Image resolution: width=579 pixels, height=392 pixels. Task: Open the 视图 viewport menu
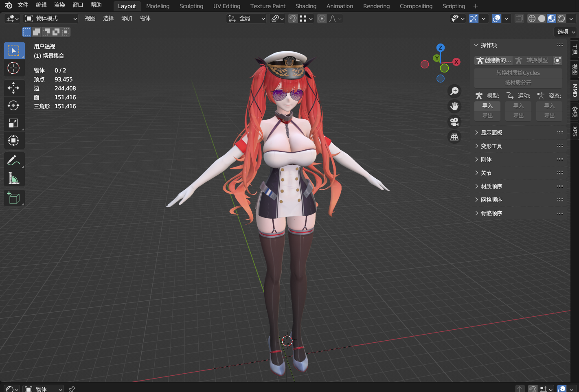[90, 19]
